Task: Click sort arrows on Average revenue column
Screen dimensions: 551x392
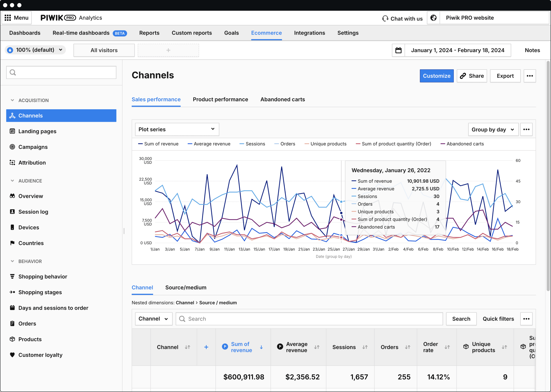Action: (317, 347)
